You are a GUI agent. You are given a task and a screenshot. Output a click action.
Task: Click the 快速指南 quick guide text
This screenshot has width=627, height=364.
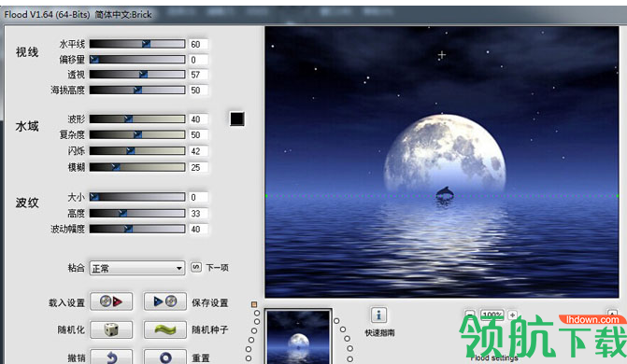pos(379,332)
